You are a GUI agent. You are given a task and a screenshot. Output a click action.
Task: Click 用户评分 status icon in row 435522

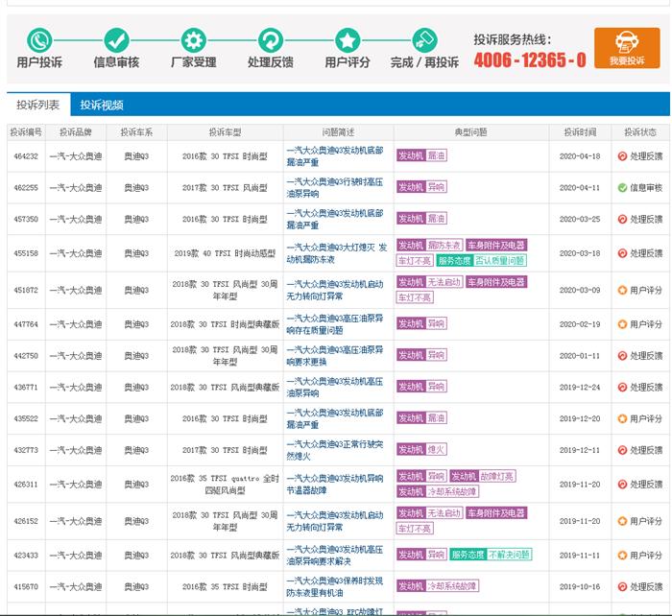click(622, 418)
